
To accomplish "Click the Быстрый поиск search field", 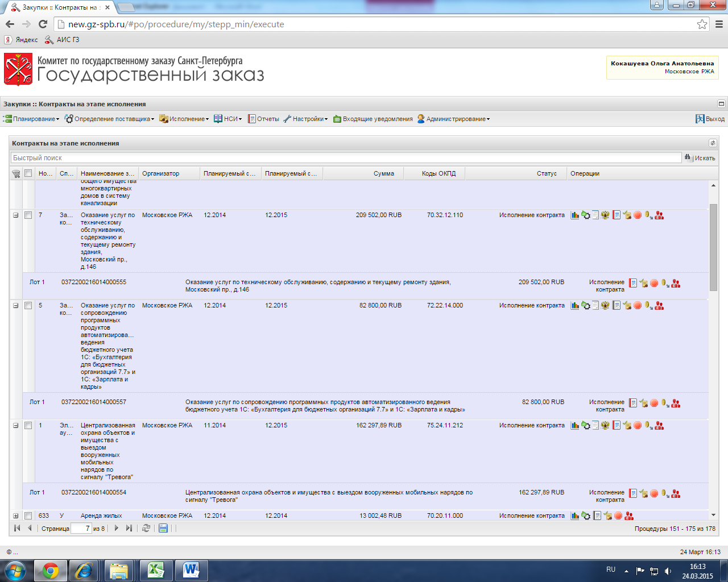I will pos(346,157).
